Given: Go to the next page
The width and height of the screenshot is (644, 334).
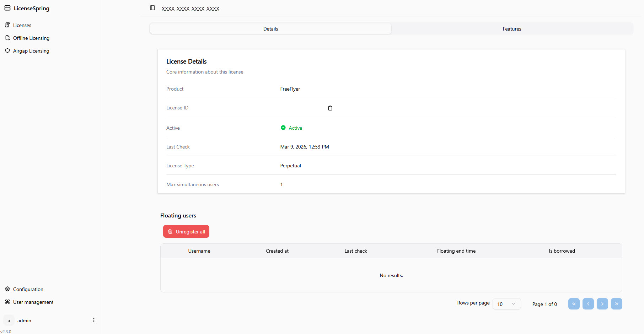Looking at the screenshot, I should (x=602, y=304).
